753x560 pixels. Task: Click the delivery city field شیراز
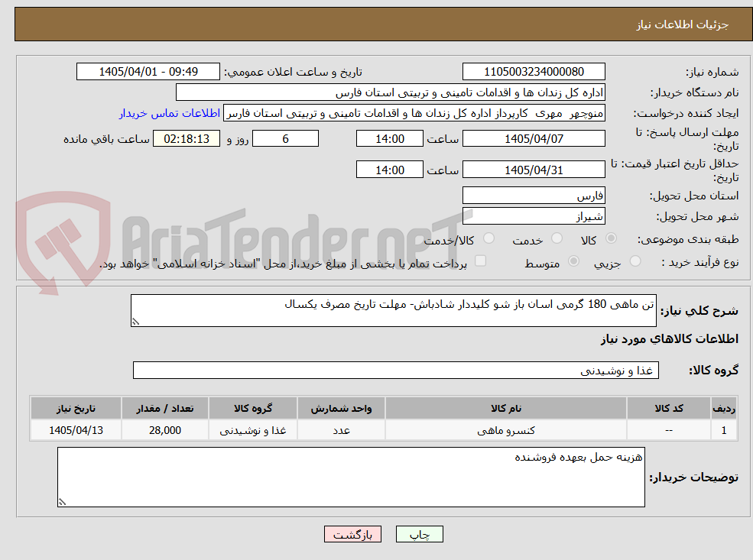click(x=534, y=216)
